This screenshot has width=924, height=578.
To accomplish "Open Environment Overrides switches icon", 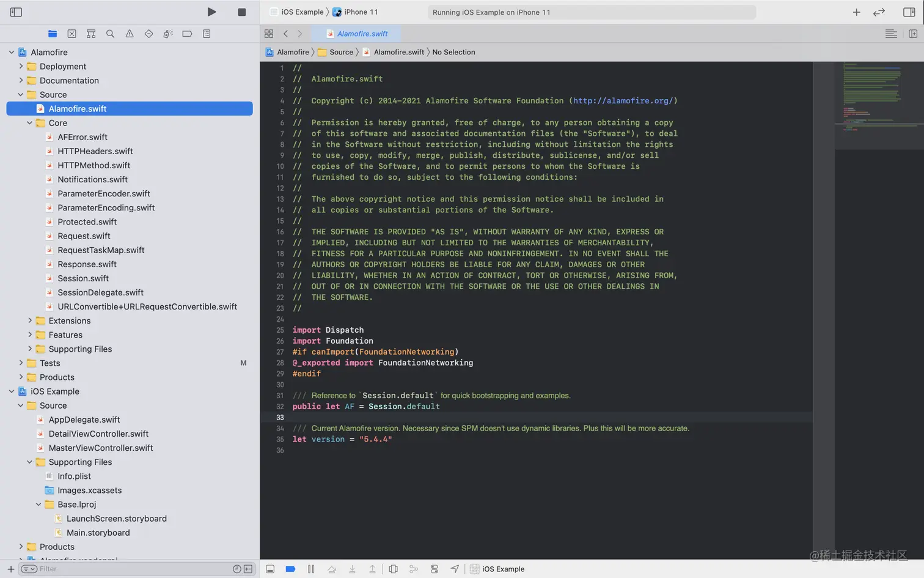I will point(435,569).
